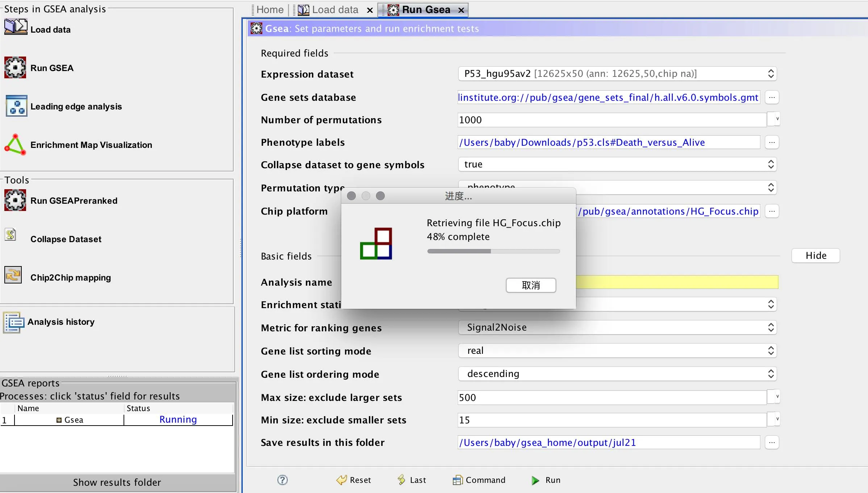Switch to the Home tab
868x493 pixels.
(270, 10)
